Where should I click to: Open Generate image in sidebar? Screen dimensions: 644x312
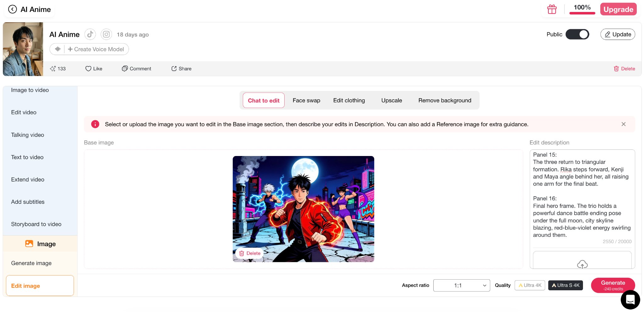click(x=31, y=263)
